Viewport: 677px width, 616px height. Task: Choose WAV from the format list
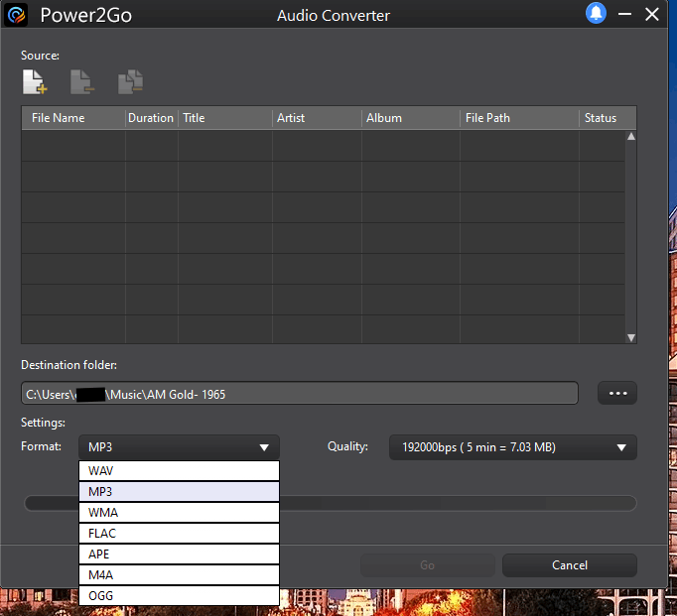pos(180,470)
